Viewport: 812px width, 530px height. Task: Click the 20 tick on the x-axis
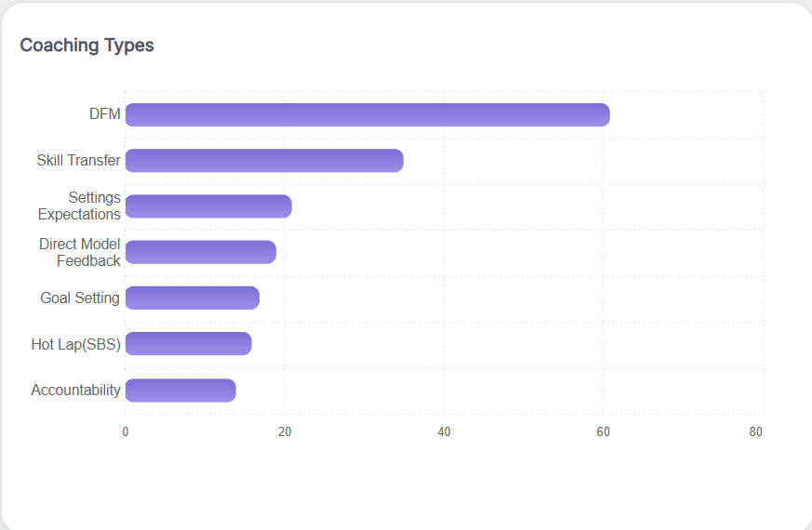pyautogui.click(x=285, y=431)
